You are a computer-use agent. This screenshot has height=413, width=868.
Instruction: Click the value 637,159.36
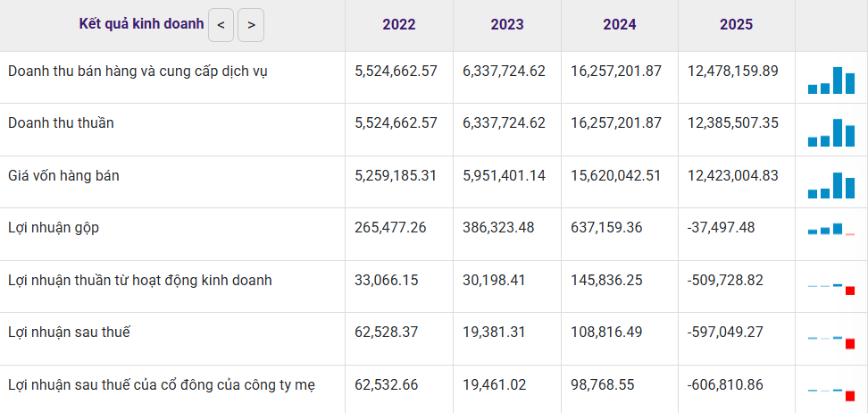click(x=606, y=227)
